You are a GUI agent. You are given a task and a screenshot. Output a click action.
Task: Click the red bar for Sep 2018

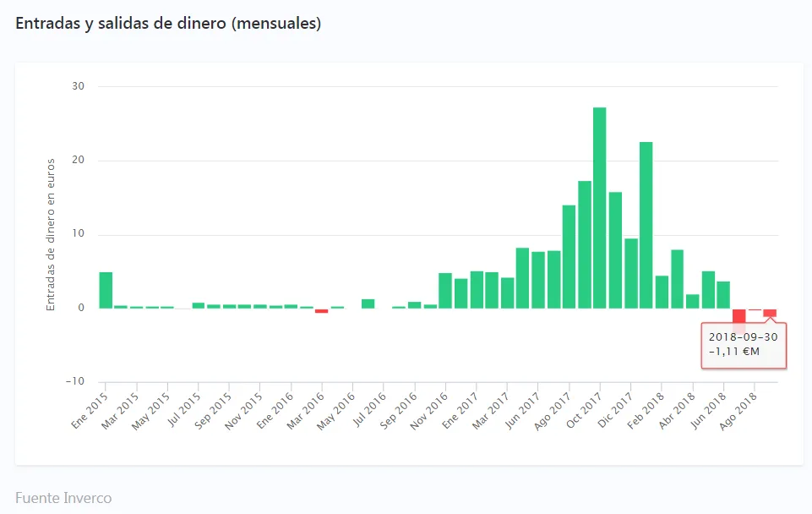pos(770,313)
